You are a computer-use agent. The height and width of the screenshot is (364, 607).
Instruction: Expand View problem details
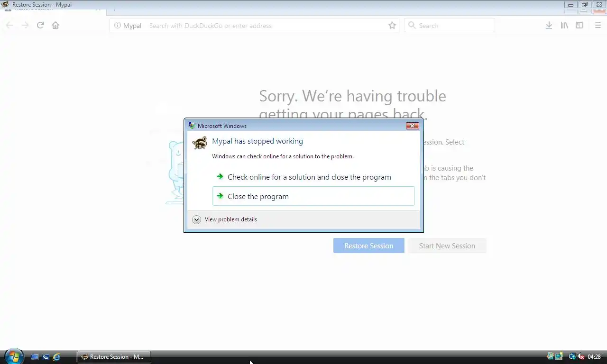pos(225,219)
